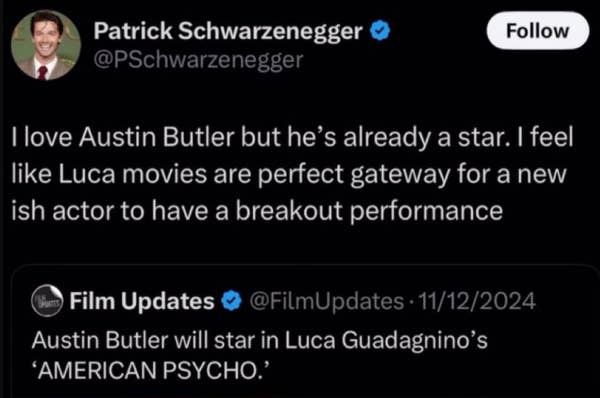Viewport: 600px width, 398px height.
Task: Visit the @FilmUpdates handle
Action: (327, 301)
